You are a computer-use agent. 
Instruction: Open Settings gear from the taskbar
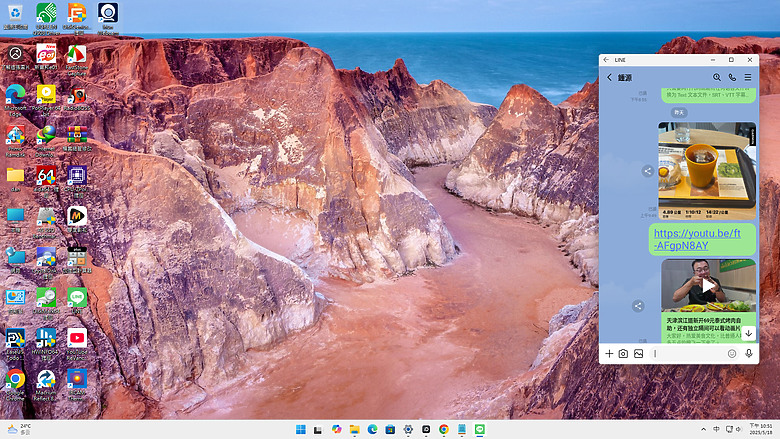click(408, 430)
